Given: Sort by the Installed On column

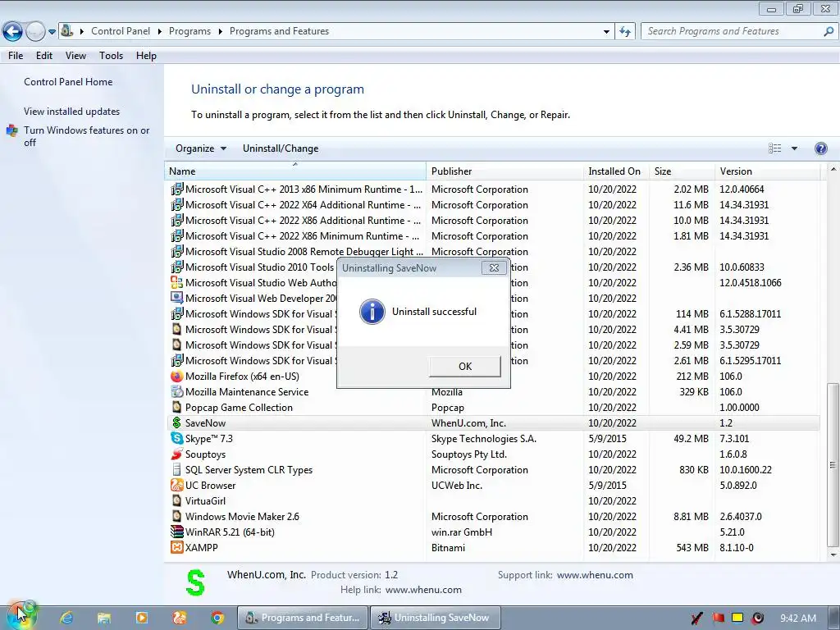Looking at the screenshot, I should pyautogui.click(x=616, y=171).
